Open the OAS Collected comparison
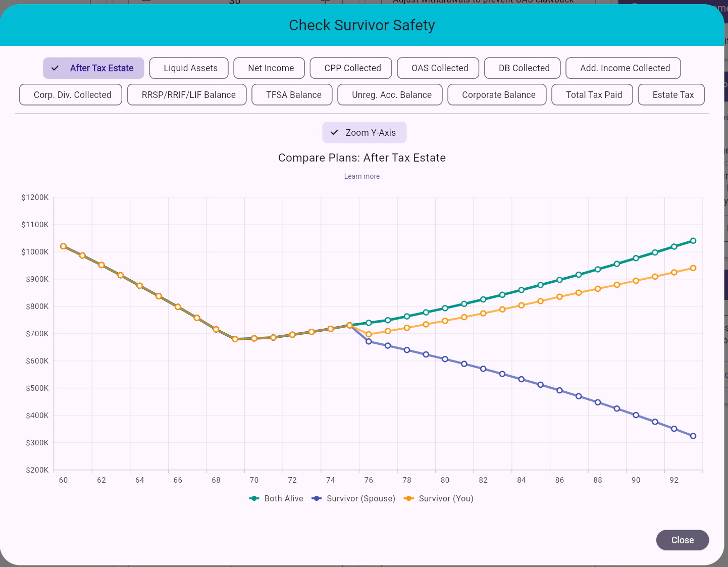Viewport: 728px width, 567px height. pyautogui.click(x=438, y=68)
